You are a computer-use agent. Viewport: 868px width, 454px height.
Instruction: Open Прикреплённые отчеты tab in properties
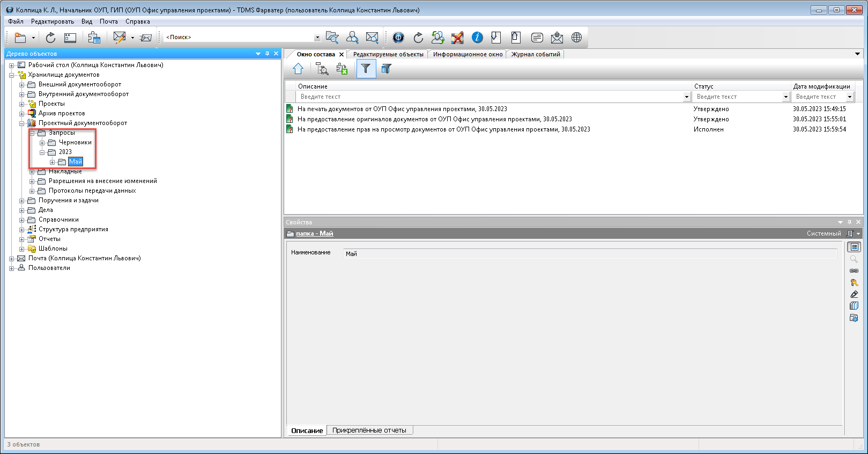(x=369, y=430)
